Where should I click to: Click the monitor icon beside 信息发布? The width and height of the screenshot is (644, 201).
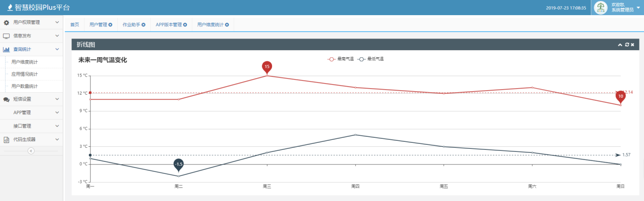pyautogui.click(x=7, y=36)
